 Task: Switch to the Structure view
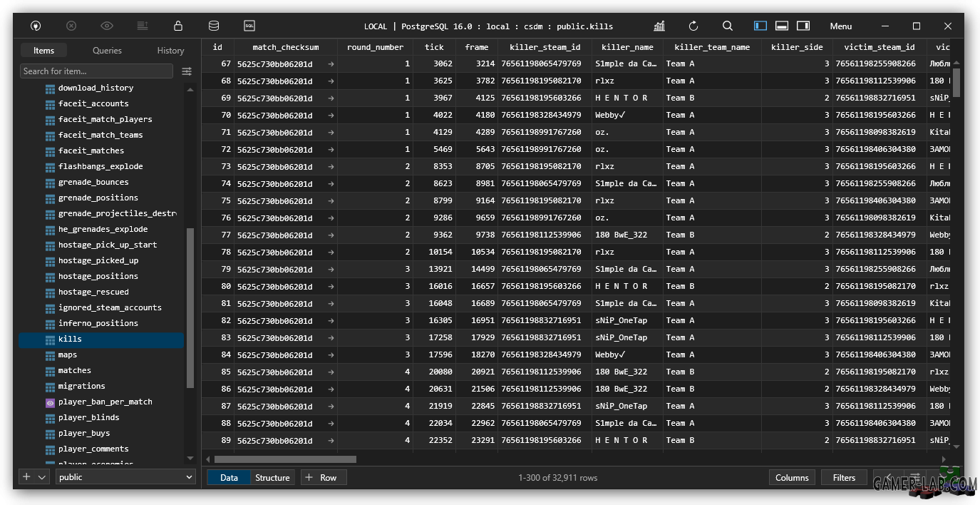pos(272,478)
